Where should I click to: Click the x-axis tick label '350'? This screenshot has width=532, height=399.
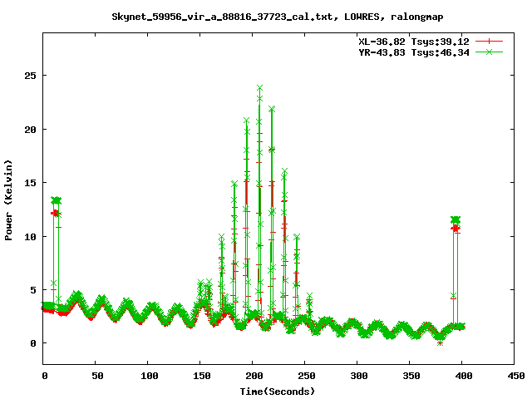[411, 376]
